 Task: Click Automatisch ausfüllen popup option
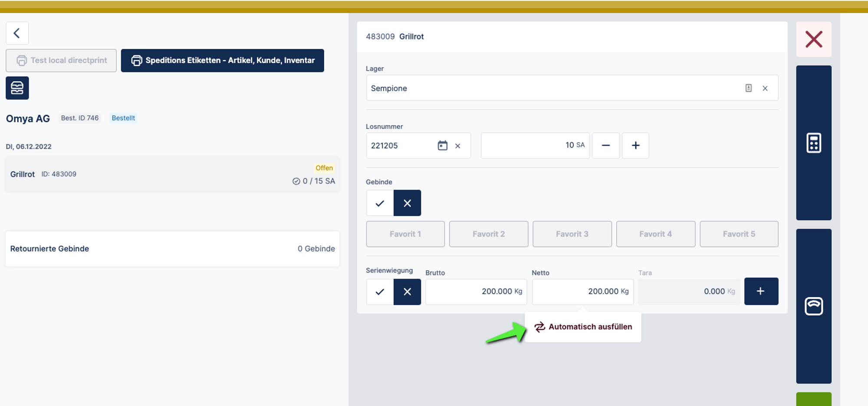[x=583, y=327]
